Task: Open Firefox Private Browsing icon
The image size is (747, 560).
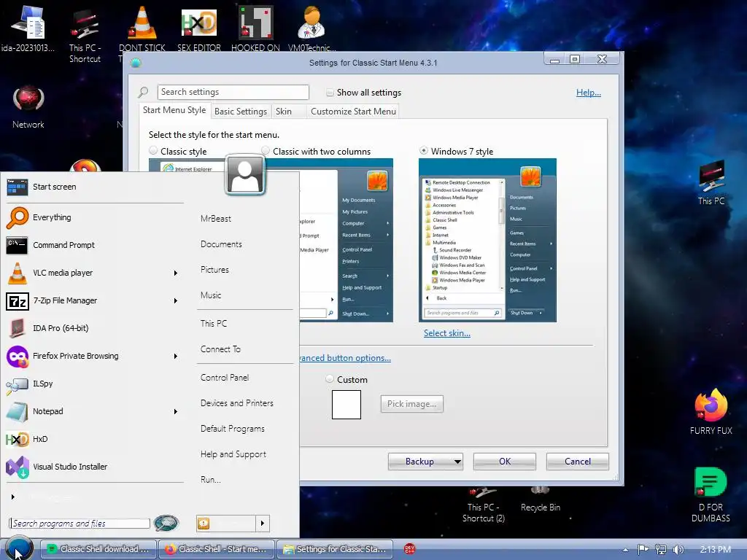Action: pos(18,356)
